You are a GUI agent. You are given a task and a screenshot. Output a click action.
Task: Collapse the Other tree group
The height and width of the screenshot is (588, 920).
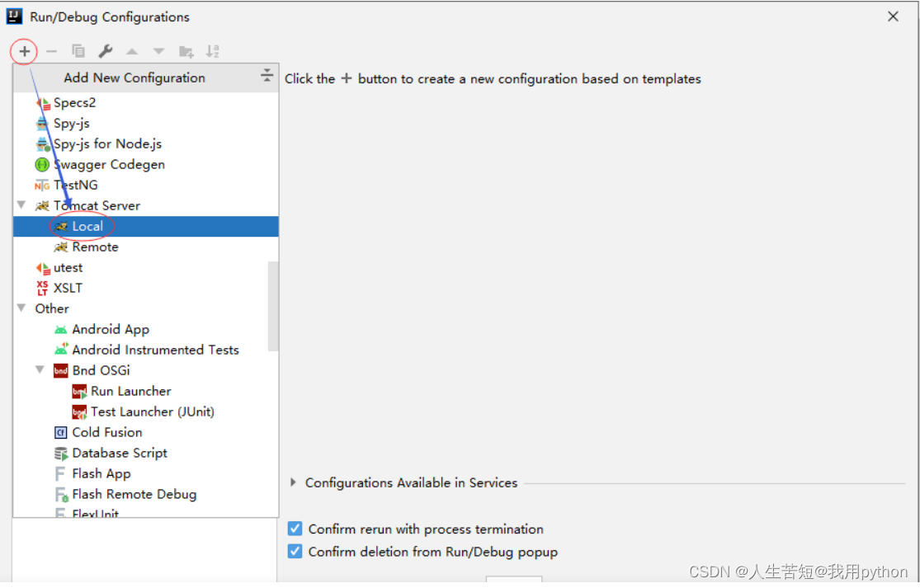(21, 308)
